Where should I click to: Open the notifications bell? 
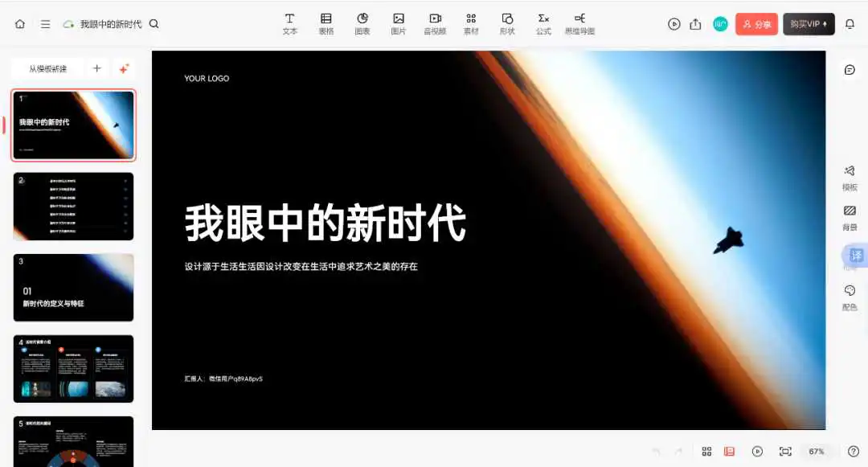click(x=850, y=24)
